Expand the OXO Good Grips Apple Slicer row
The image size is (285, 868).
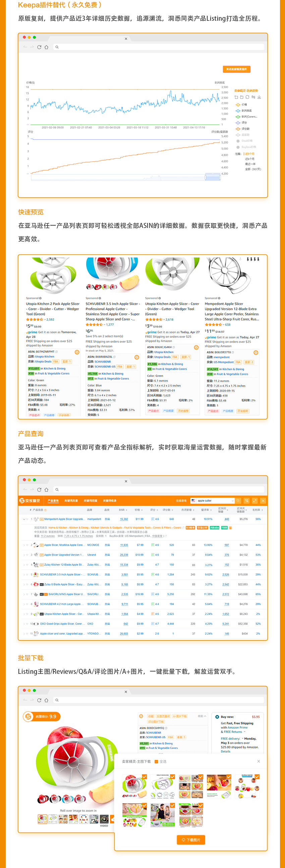tap(24, 624)
